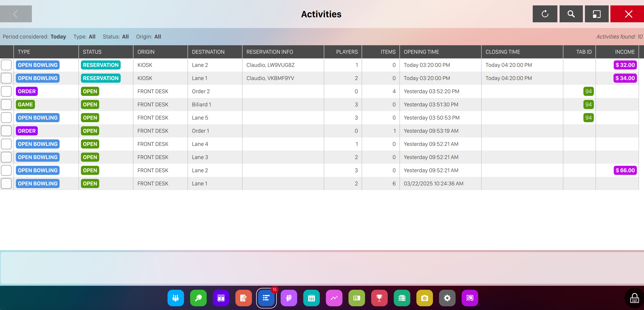The width and height of the screenshot is (644, 310).
Task: Open the ping pong paddle games icon
Action: 198,298
